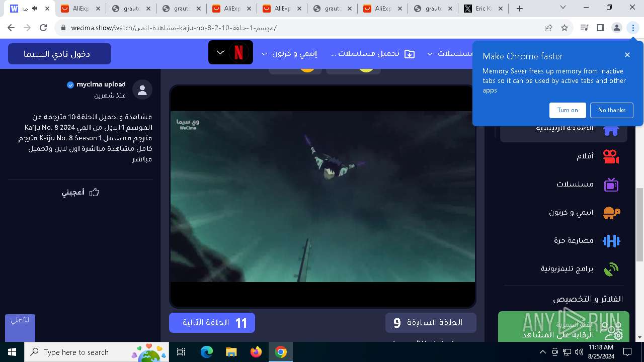Click the Chrome back arrow
This screenshot has height=362, width=644.
[11, 28]
